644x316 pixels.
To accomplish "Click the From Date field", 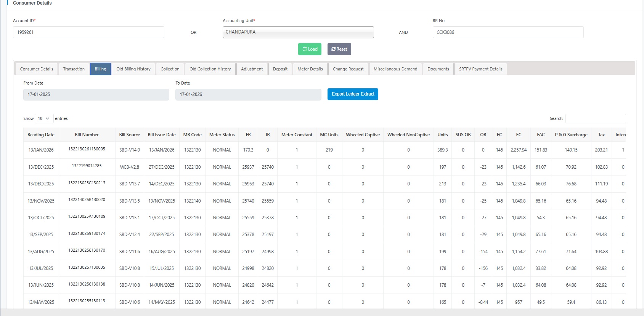I will point(96,94).
